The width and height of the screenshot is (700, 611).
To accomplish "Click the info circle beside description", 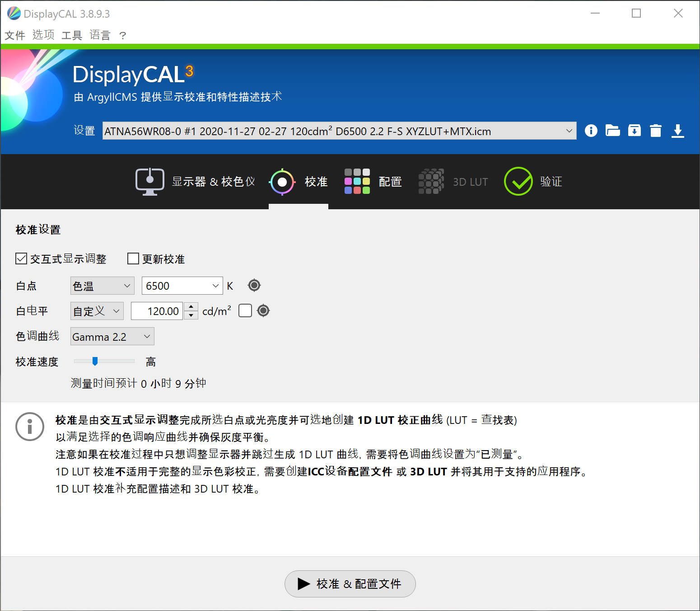I will point(30,426).
